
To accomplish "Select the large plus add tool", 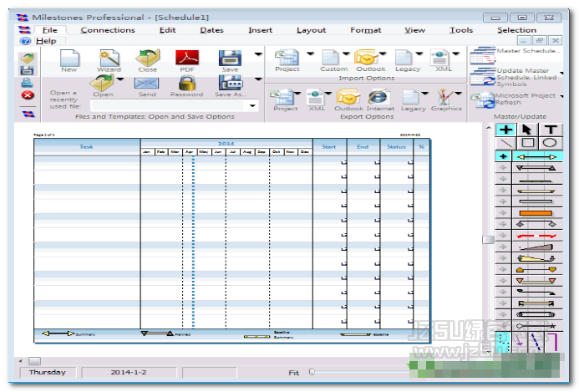I will pyautogui.click(x=505, y=130).
